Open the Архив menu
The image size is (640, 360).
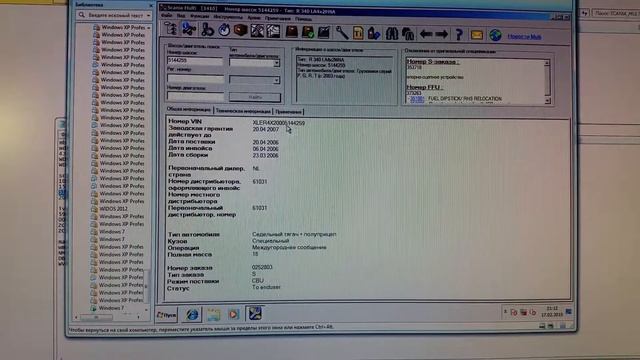click(254, 18)
